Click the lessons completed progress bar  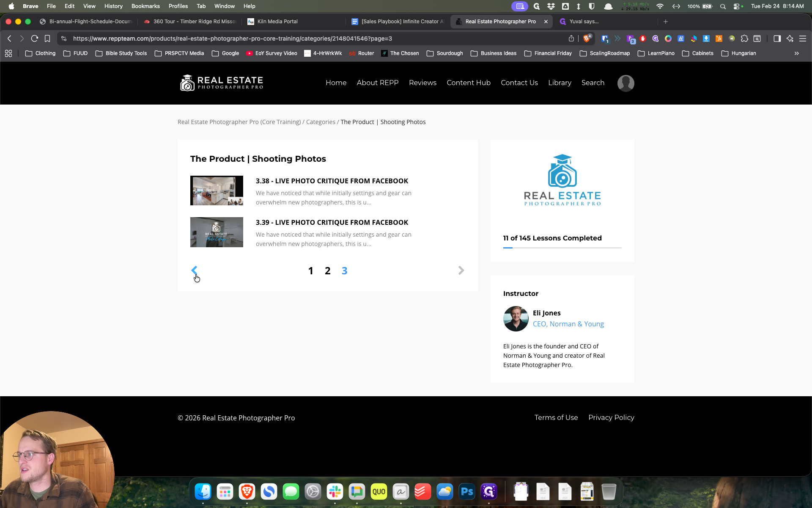click(562, 248)
